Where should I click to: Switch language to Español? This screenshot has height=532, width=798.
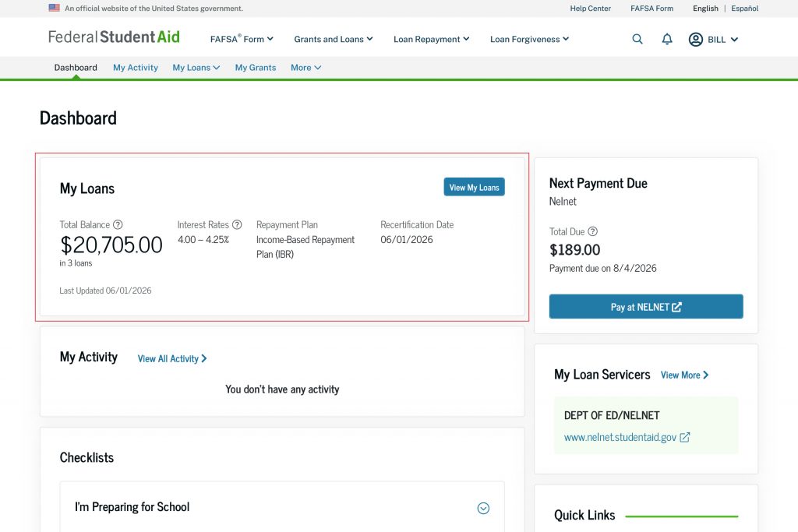[744, 8]
